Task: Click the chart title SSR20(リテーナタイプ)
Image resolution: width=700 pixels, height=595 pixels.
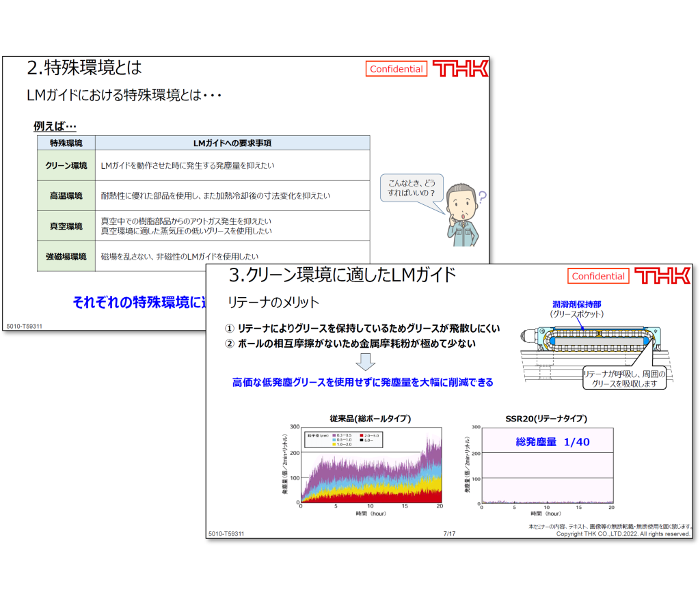Action: pos(546,418)
